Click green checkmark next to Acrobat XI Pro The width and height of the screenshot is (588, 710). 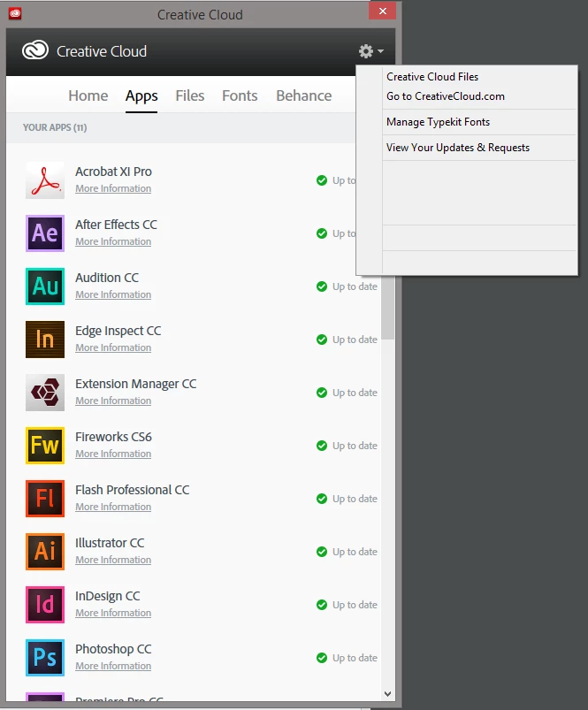322,180
